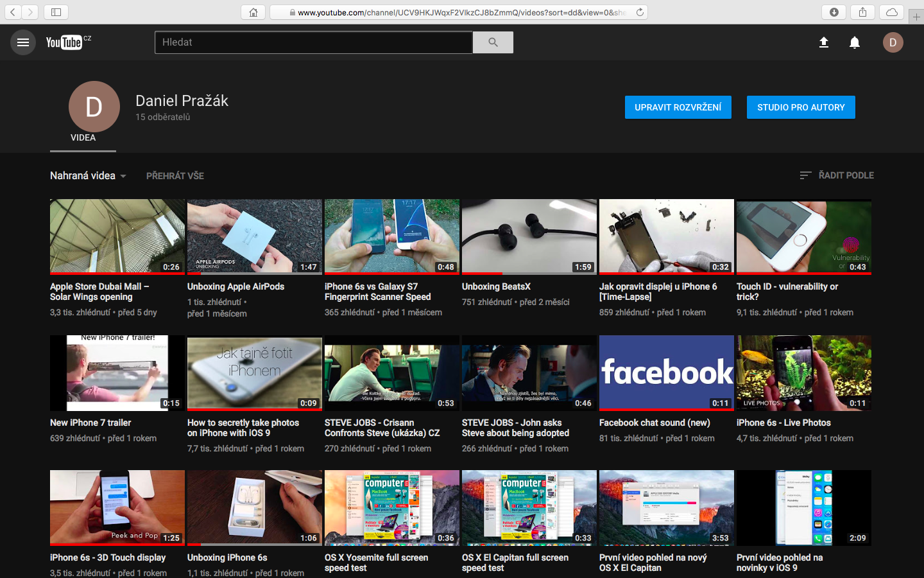
Task: Click the Unboxing Apple AirPods title
Action: (x=235, y=286)
